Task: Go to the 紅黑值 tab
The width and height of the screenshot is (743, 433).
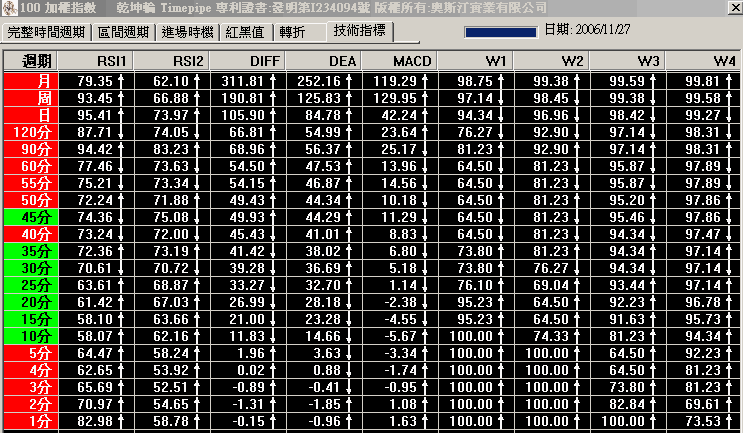Action: pos(246,32)
